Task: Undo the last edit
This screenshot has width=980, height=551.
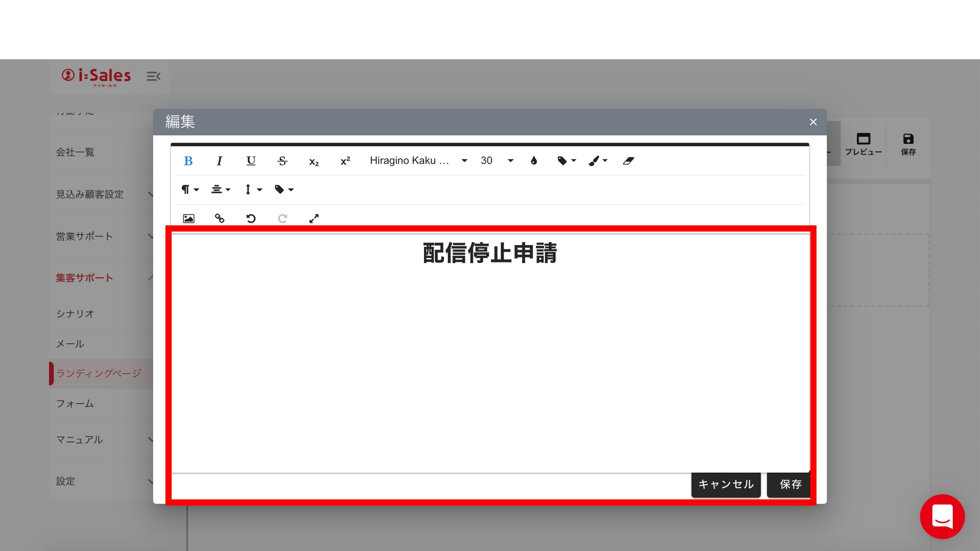Action: tap(251, 219)
